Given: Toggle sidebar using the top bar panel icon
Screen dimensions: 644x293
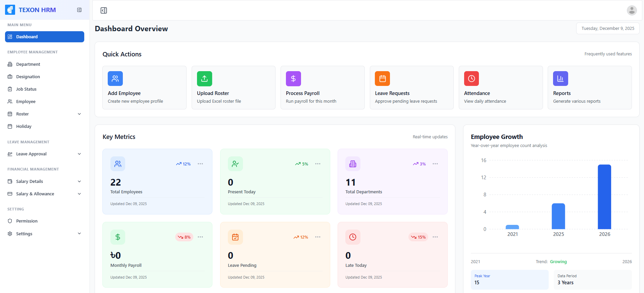Looking at the screenshot, I should tap(104, 10).
